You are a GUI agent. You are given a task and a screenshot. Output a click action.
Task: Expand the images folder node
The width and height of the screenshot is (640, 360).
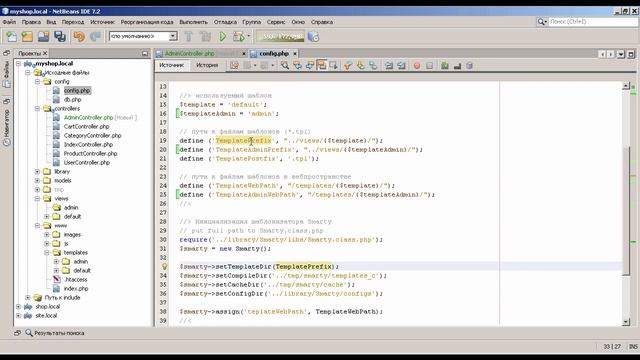[47, 235]
